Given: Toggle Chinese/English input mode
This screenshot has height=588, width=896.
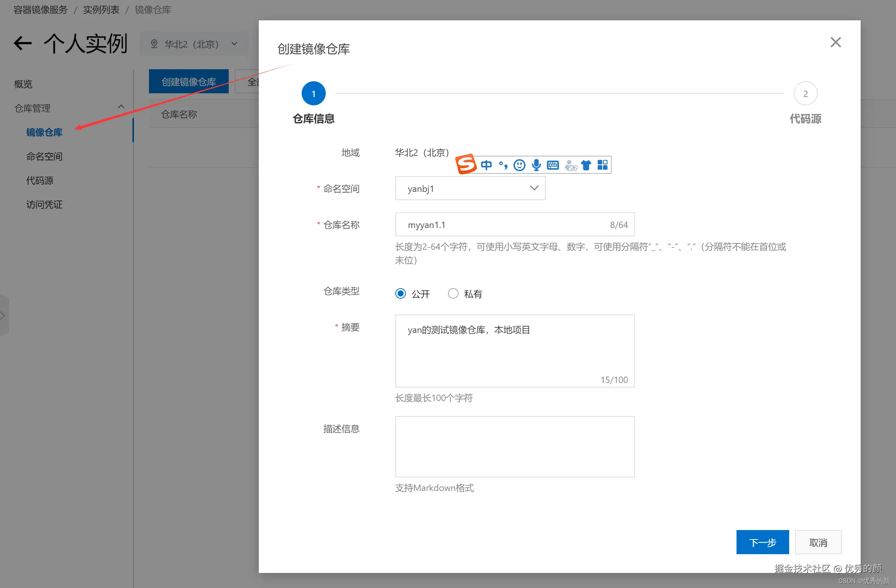Looking at the screenshot, I should [x=486, y=164].
